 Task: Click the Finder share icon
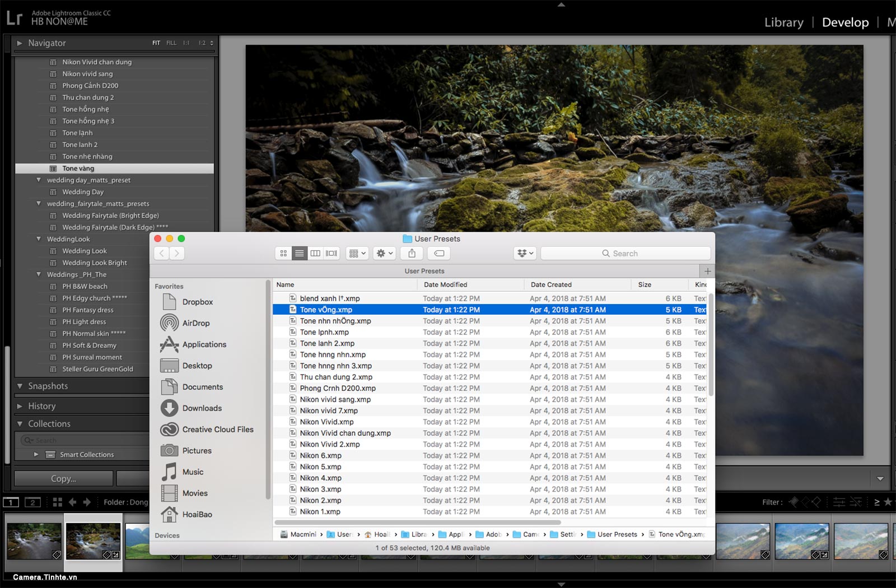(x=412, y=253)
